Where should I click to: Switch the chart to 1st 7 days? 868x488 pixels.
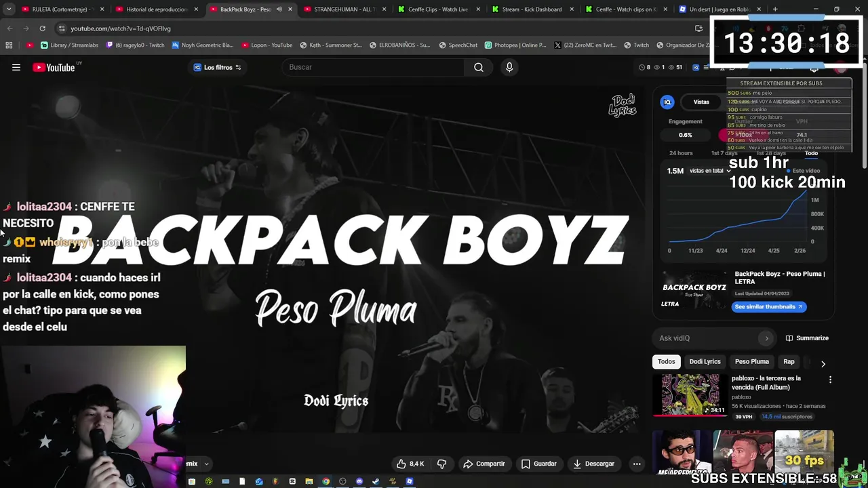(x=724, y=153)
